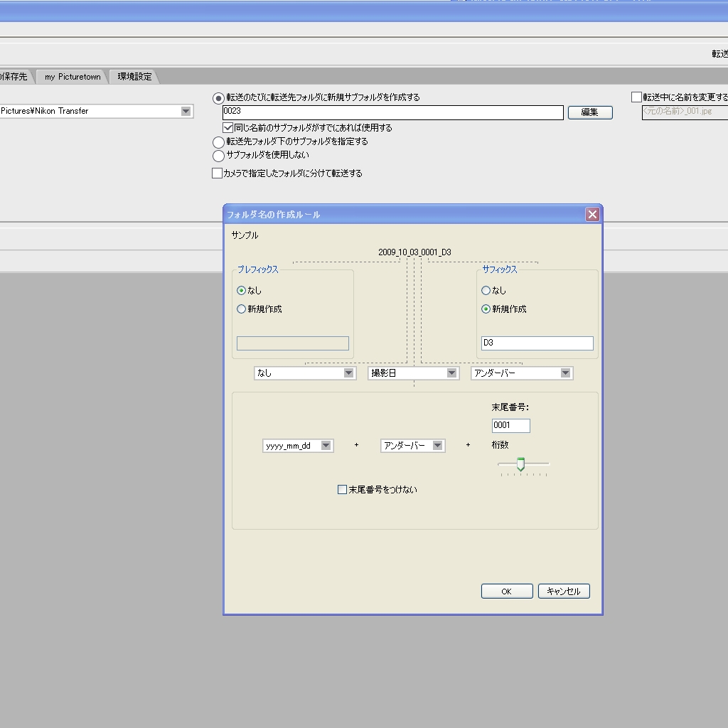The width and height of the screenshot is (728, 728).
Task: Toggle 同じ名前のサブフォルダ checkbox
Action: click(x=228, y=128)
